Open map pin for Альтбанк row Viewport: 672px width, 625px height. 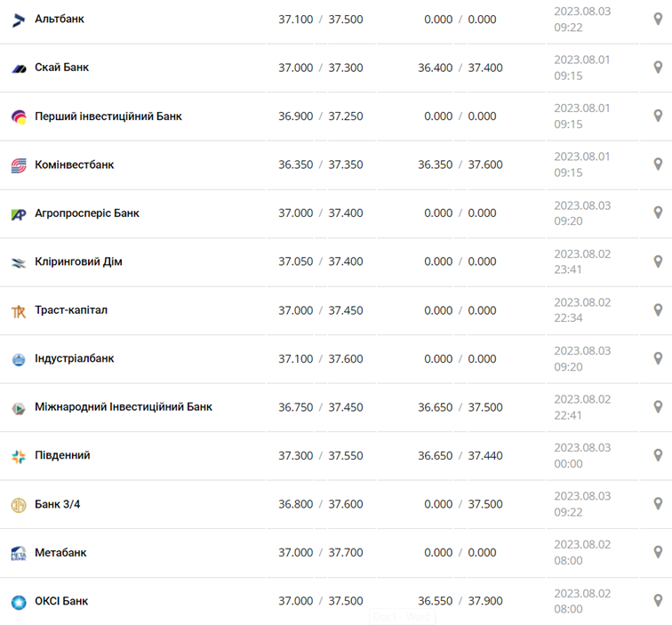pos(658,19)
